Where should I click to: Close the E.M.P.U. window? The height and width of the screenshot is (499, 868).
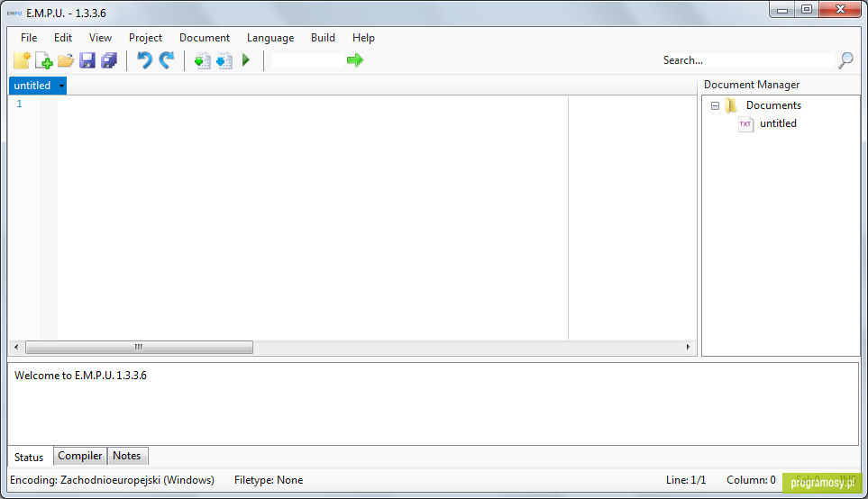840,9
